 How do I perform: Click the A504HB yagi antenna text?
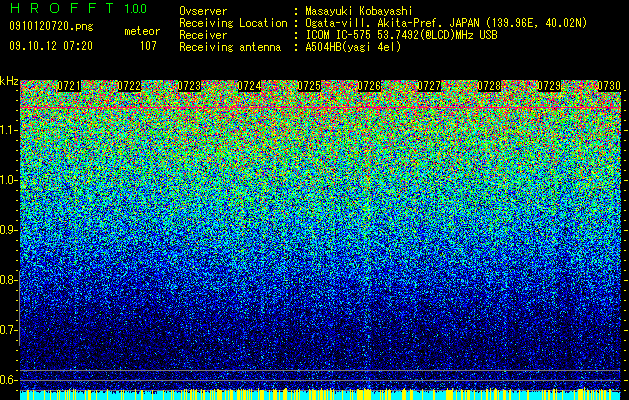pos(353,47)
